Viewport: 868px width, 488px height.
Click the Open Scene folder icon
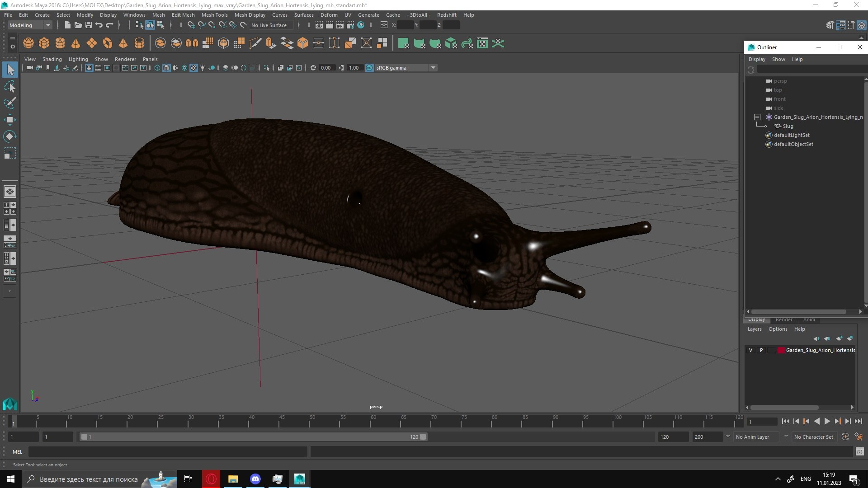(x=78, y=25)
